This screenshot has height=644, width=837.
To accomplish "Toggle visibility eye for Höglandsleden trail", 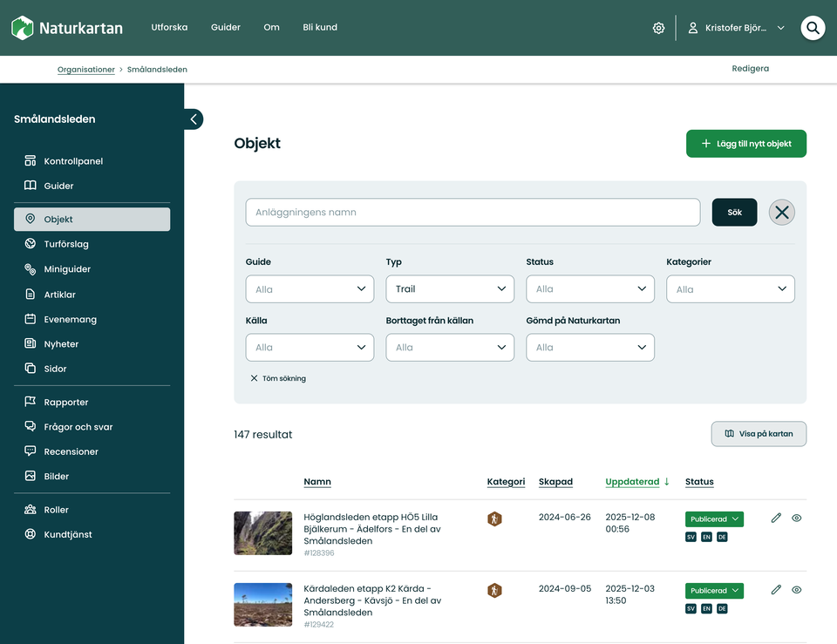I will 796,518.
